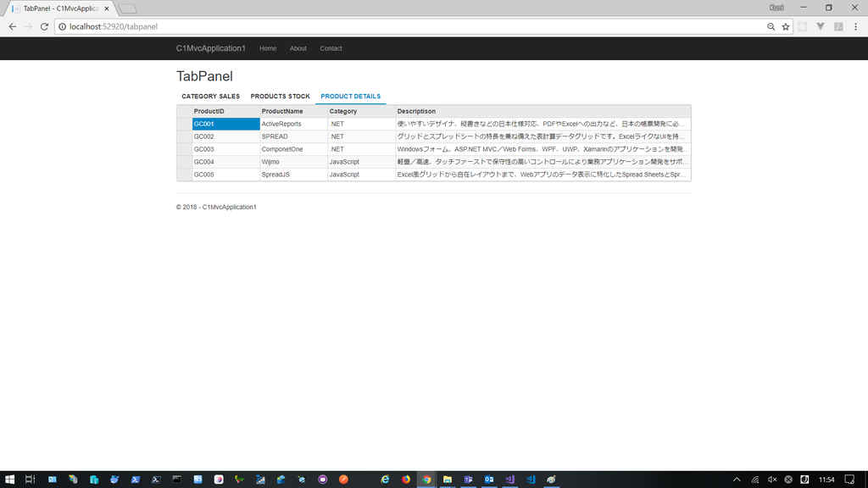Click the Adobe Acrobat extension icon
This screenshot has height=488, width=868.
click(x=838, y=26)
